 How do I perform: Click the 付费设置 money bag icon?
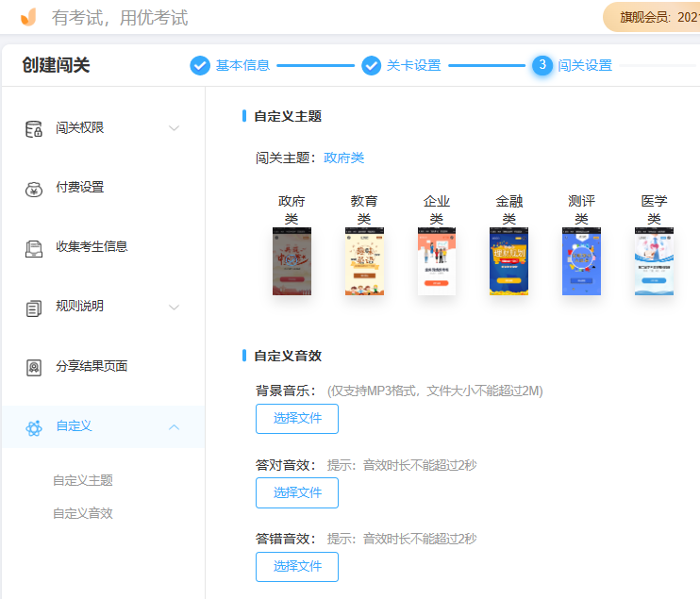[x=33, y=189]
